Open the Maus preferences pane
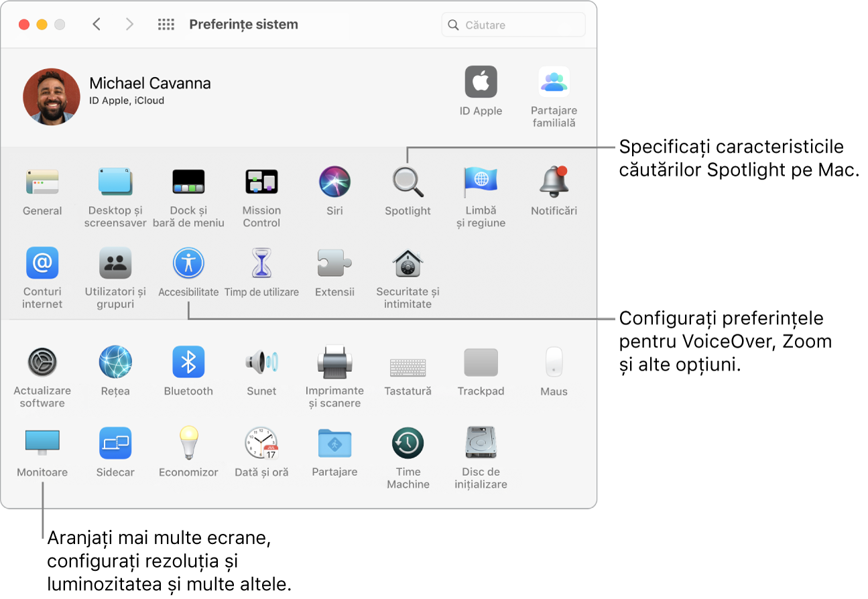The height and width of the screenshot is (599, 868). 554,362
